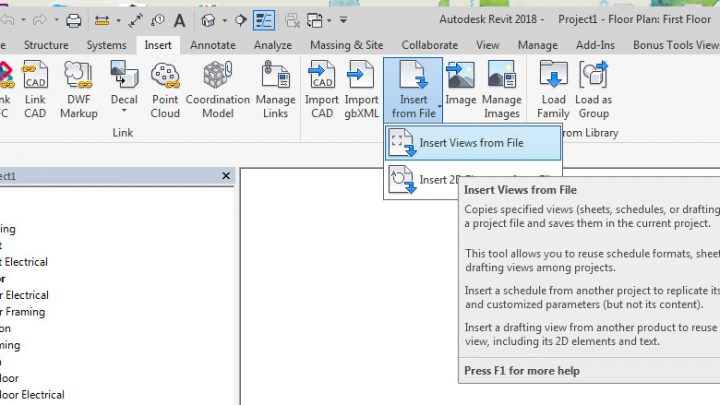Click the Redo arrow icon
The height and width of the screenshot is (405, 720).
pyautogui.click(x=40, y=20)
